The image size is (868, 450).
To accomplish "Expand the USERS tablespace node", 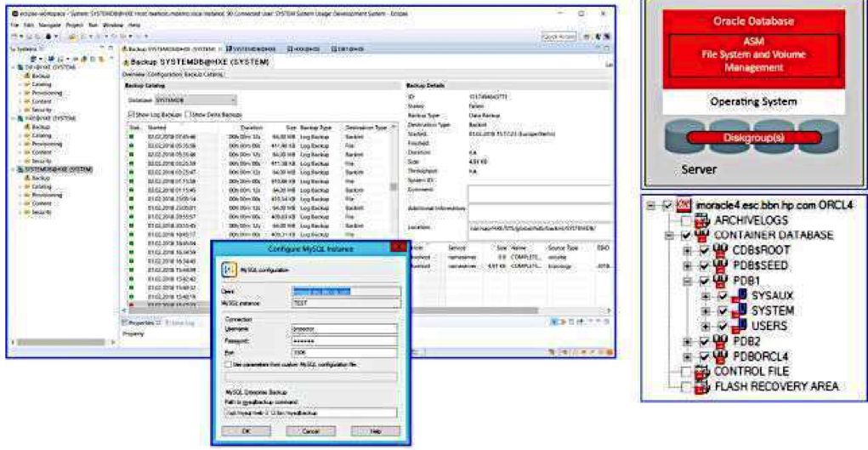I will [706, 327].
